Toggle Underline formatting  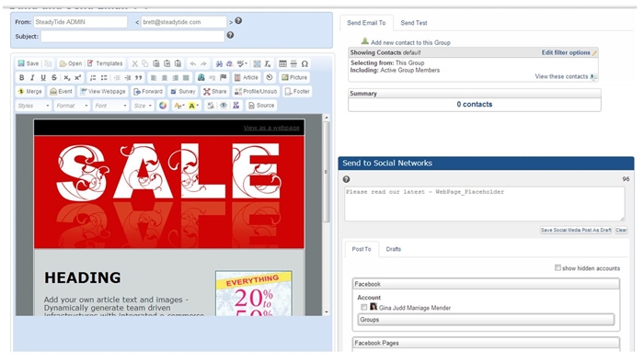(43, 77)
